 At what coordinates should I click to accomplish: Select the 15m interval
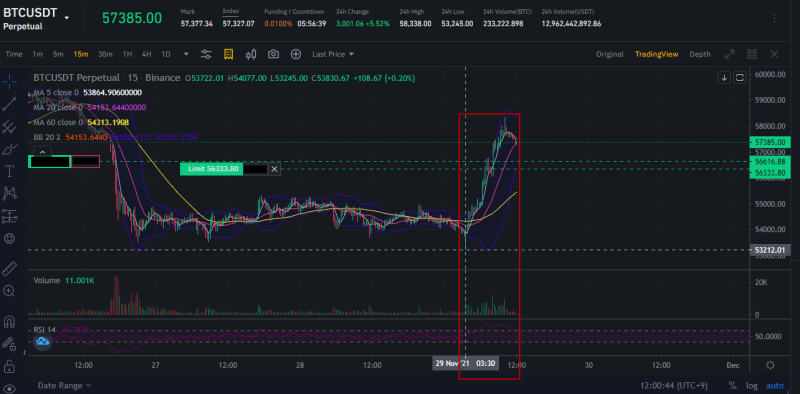pyautogui.click(x=80, y=54)
